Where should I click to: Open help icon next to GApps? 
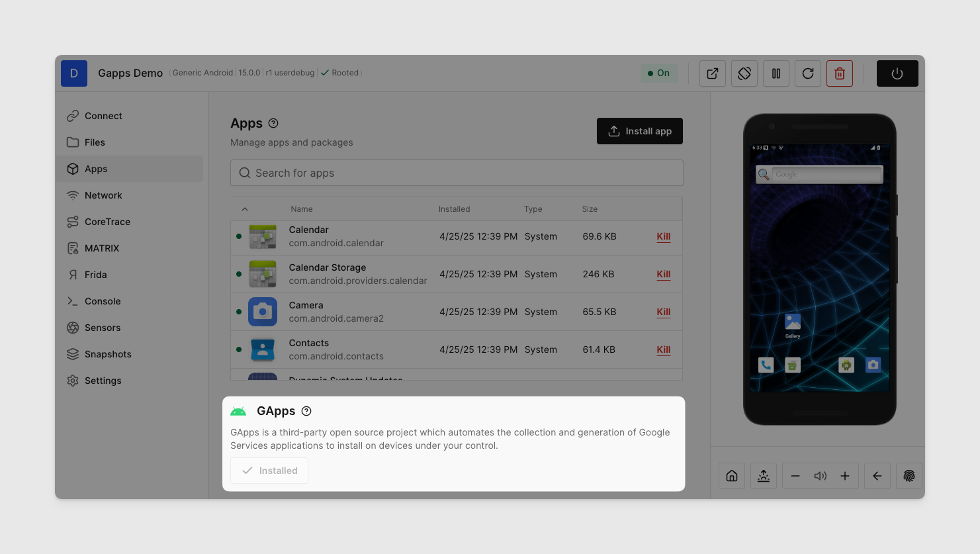tap(306, 411)
